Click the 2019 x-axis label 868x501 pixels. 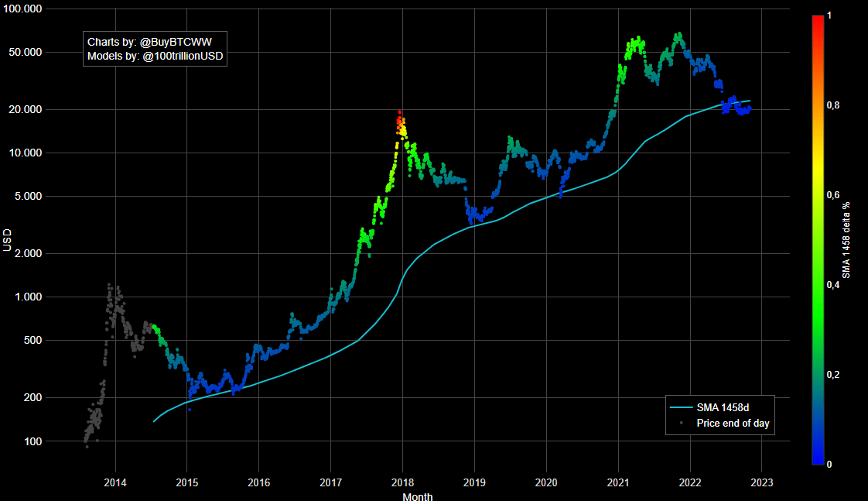(474, 482)
